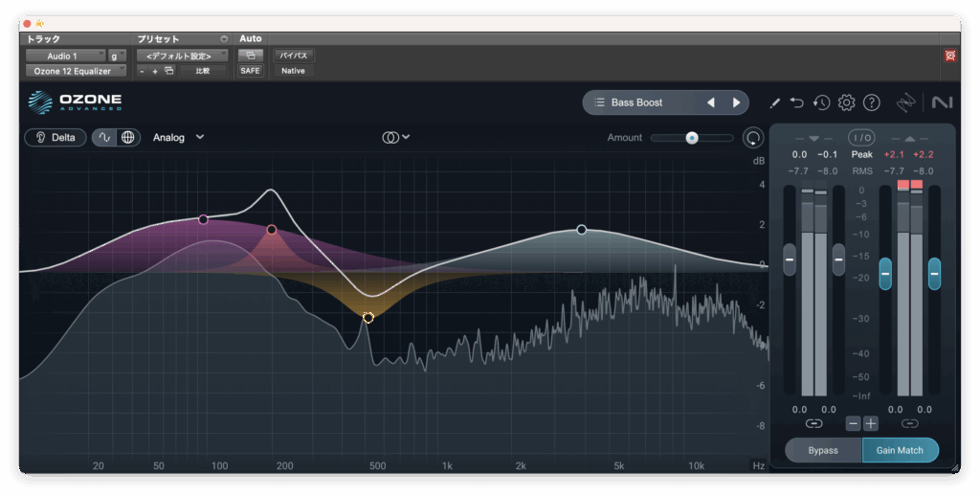The image size is (980, 496).
Task: Select the curve view icon next to Delta
Action: tap(105, 137)
